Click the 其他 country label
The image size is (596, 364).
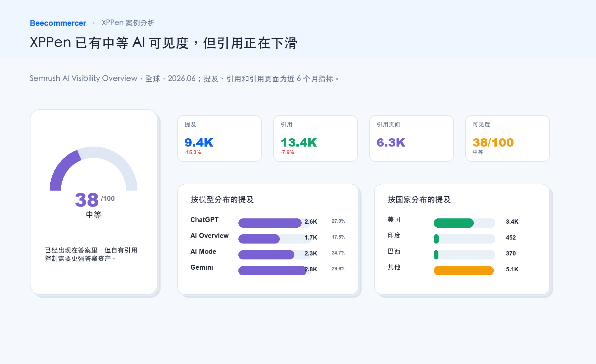[x=394, y=267]
